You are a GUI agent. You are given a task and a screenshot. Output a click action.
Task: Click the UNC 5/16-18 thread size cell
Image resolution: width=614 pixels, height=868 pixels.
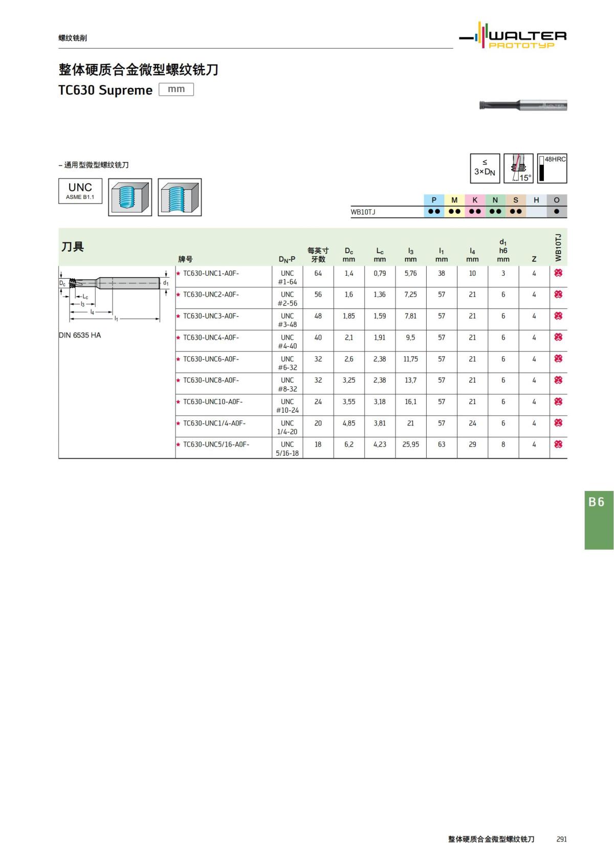tap(287, 449)
